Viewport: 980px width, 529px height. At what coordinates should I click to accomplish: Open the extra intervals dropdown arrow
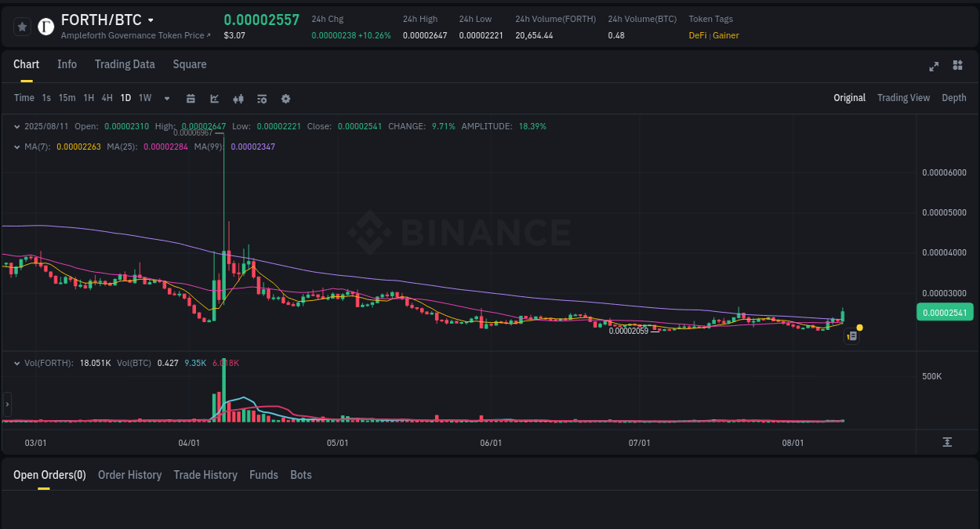(166, 98)
